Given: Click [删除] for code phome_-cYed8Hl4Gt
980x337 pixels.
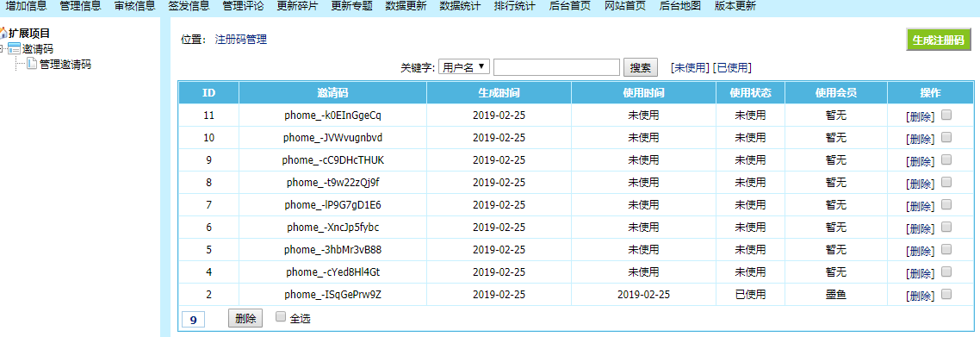Looking at the screenshot, I should point(921,273).
